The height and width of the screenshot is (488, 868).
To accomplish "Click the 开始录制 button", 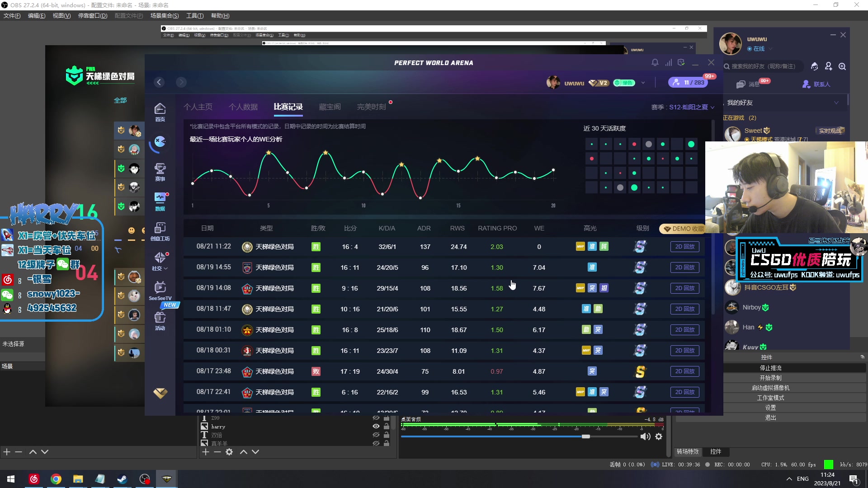I will [x=770, y=378].
